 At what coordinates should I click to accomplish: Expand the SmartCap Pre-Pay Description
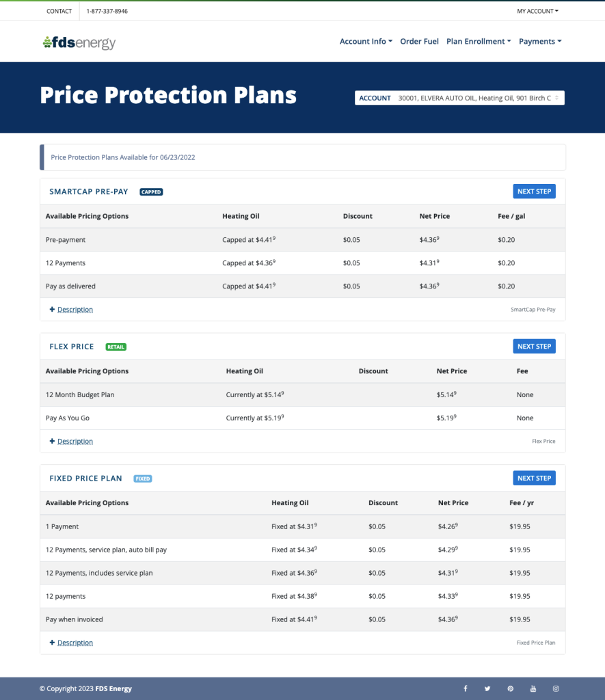click(x=75, y=310)
